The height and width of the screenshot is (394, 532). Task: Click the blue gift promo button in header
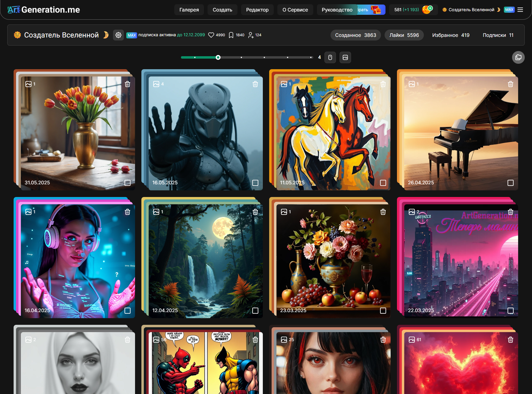pos(371,10)
